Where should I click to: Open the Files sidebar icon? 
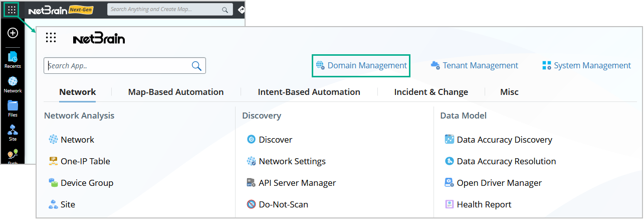(x=13, y=108)
